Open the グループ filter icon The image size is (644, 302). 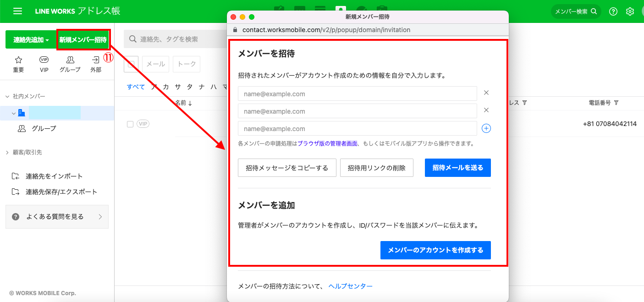click(x=70, y=63)
